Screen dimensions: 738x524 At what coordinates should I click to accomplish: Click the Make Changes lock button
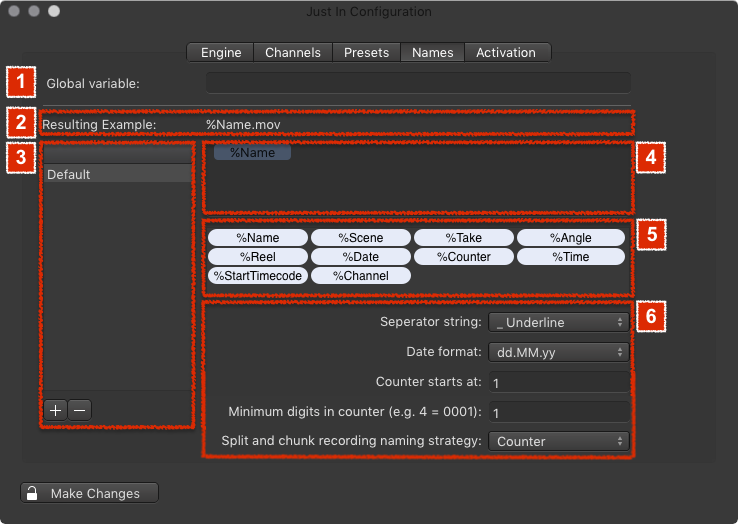click(x=89, y=493)
